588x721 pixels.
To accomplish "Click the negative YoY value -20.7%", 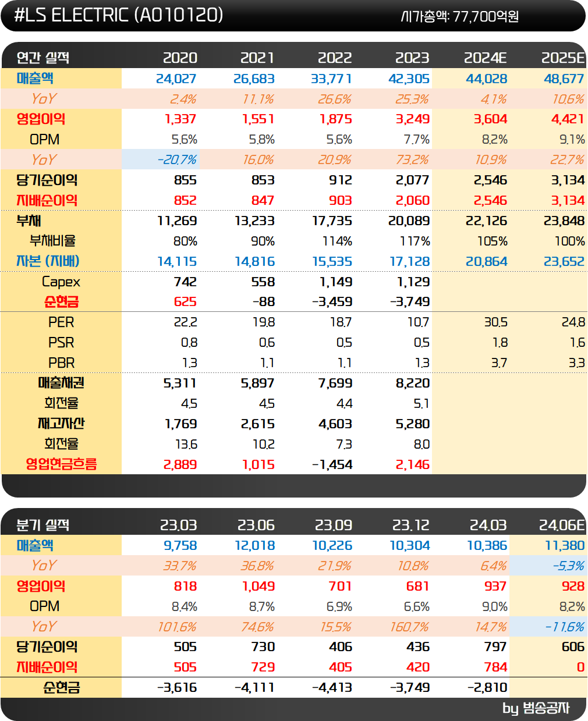I will pyautogui.click(x=177, y=159).
